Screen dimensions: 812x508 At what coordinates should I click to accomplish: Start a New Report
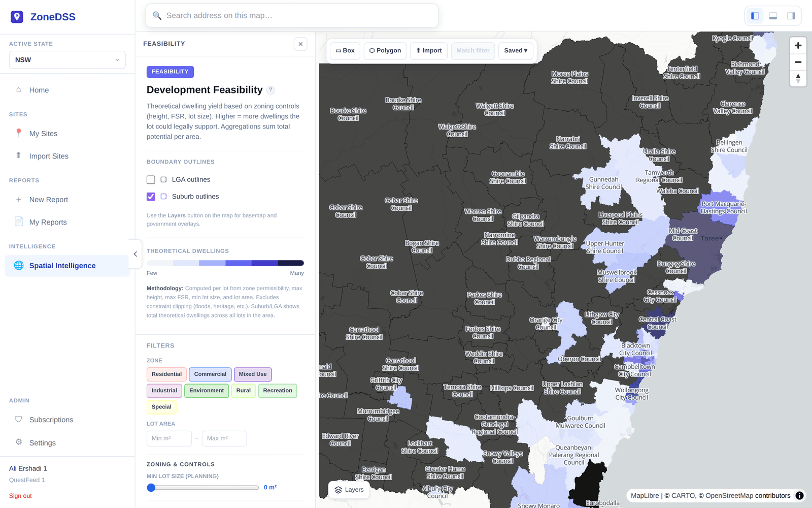[x=48, y=200]
